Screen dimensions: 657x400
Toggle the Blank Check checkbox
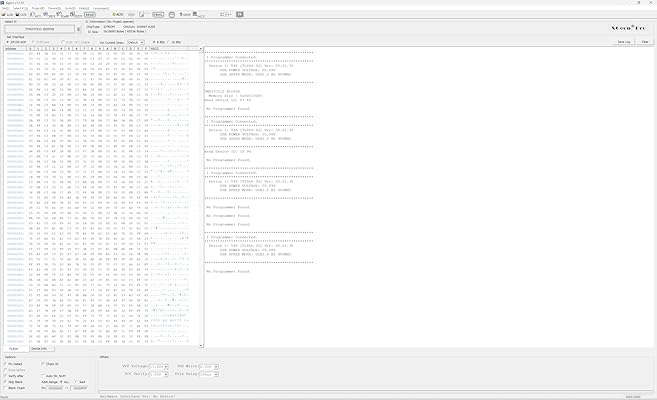[5, 388]
